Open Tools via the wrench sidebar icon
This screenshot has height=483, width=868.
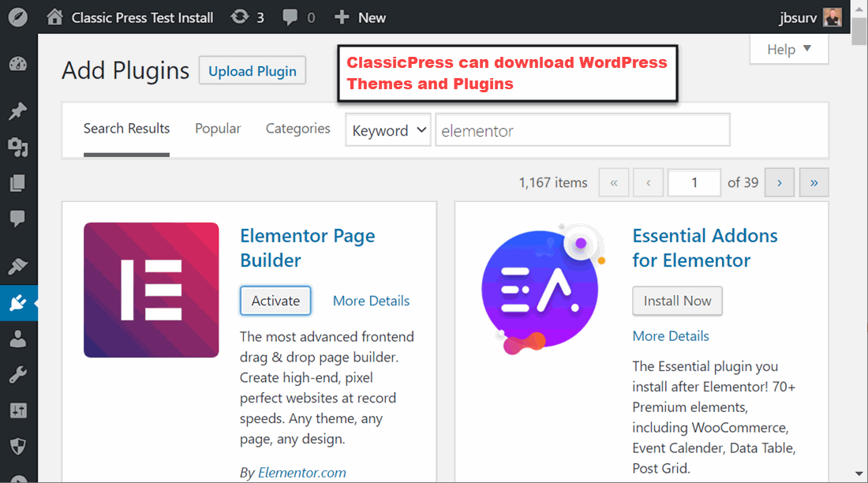click(x=17, y=375)
